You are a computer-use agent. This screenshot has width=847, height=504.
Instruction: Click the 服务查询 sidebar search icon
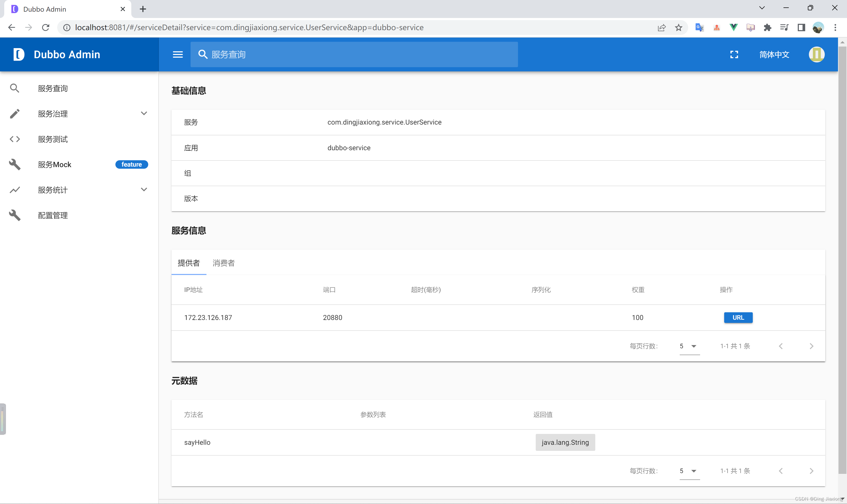15,88
